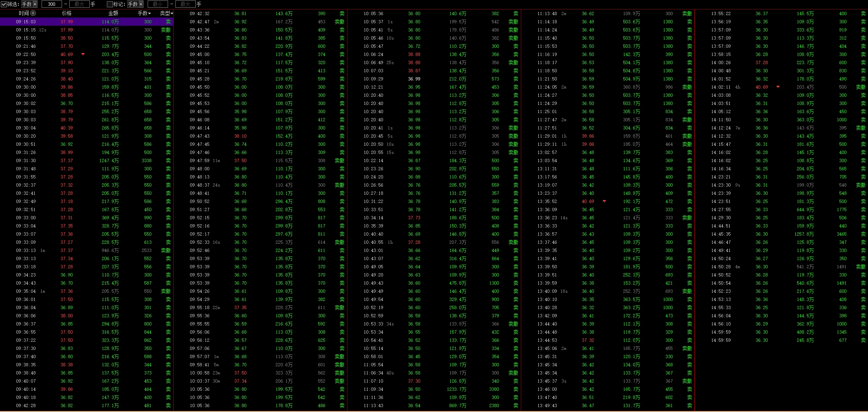Select the 14:02:11 4h cancel row

pyautogui.click(x=782, y=87)
